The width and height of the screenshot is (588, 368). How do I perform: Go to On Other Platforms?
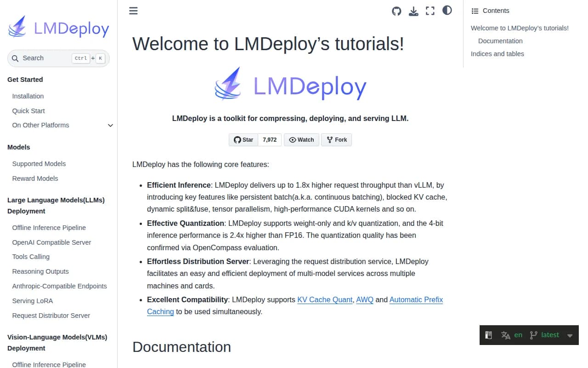(x=40, y=125)
